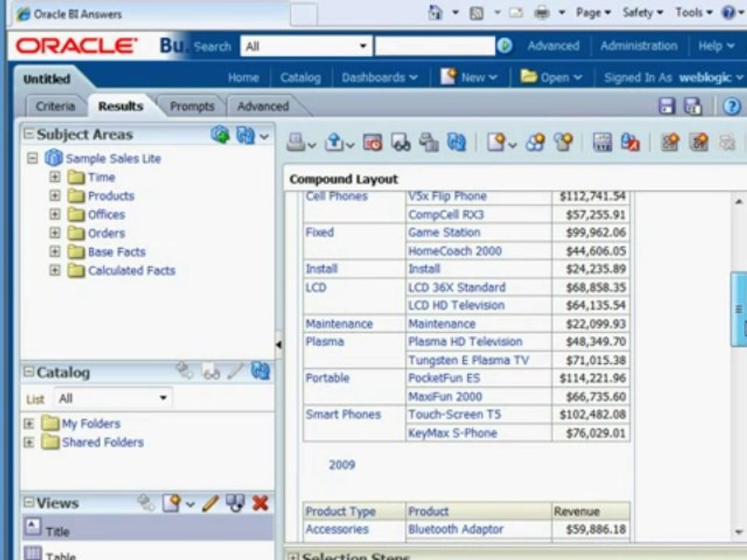Expand the Products folder
747x560 pixels.
pos(54,196)
